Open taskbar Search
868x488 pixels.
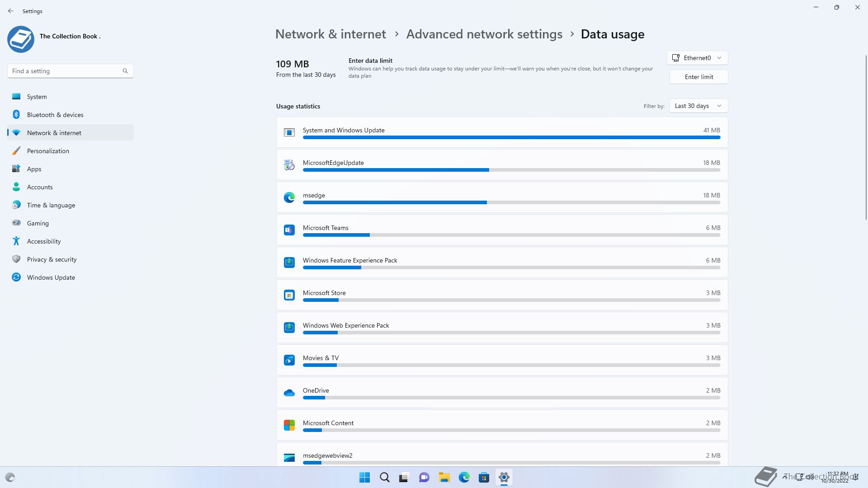coord(385,477)
